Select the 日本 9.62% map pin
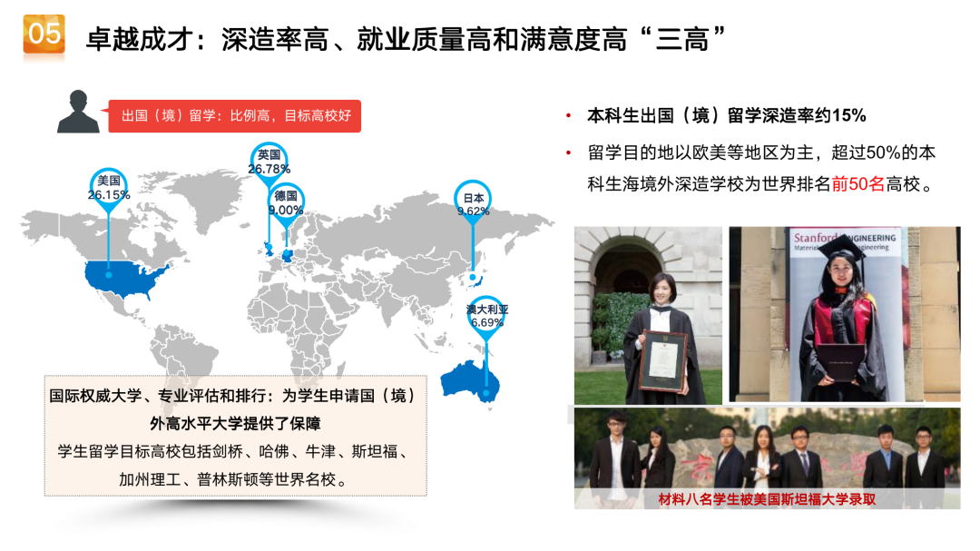The height and width of the screenshot is (551, 980). click(x=473, y=203)
